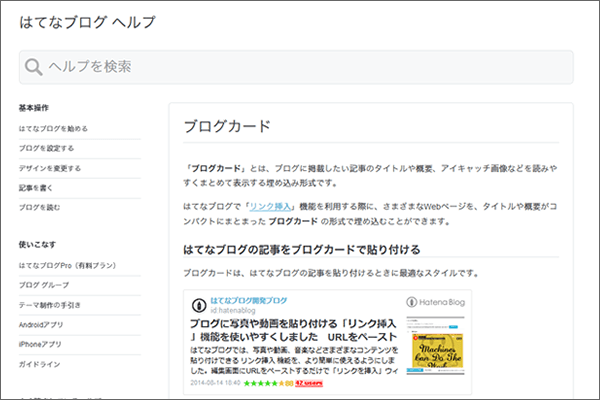Click the 2014-08-14 timestamp in the card
This screenshot has height=400, width=600.
pos(215,383)
